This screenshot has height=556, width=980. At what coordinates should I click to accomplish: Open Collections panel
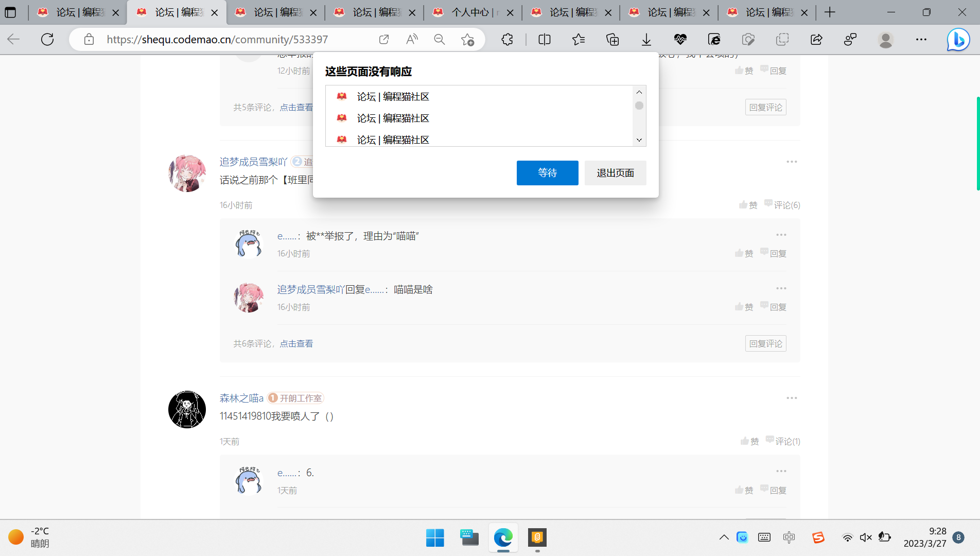[612, 39]
